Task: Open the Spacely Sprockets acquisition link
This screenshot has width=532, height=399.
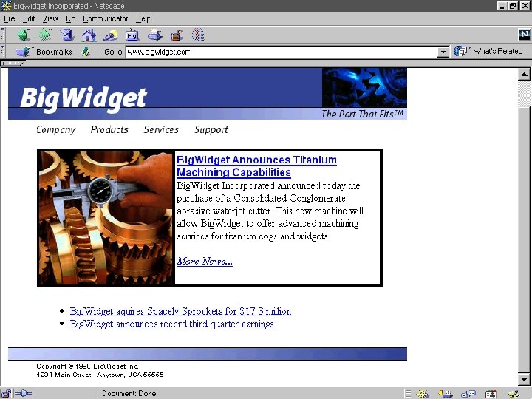Action: point(180,311)
